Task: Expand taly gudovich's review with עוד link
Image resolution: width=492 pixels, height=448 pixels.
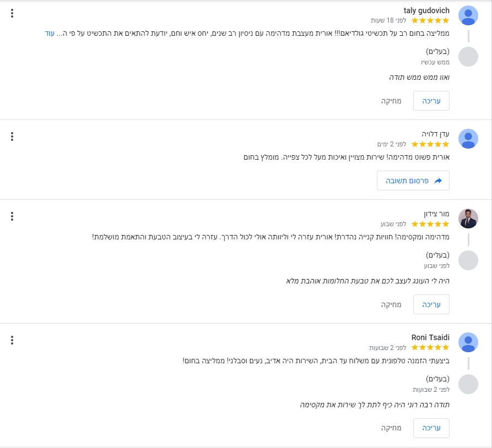Action: pos(50,34)
